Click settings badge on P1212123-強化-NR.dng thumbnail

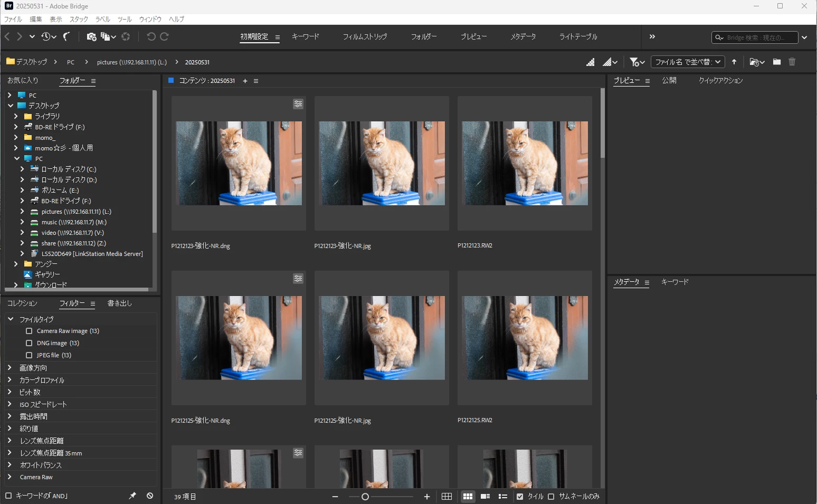298,104
